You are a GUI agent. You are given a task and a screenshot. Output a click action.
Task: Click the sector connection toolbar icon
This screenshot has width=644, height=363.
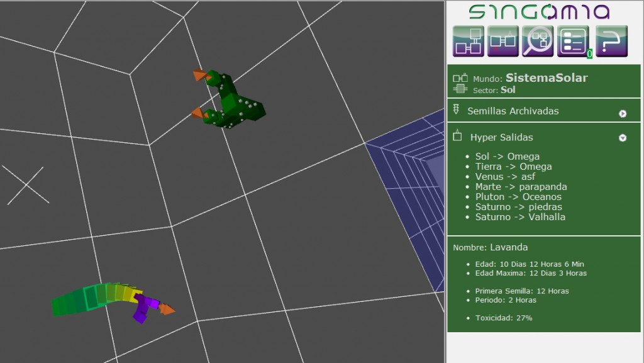coord(503,42)
